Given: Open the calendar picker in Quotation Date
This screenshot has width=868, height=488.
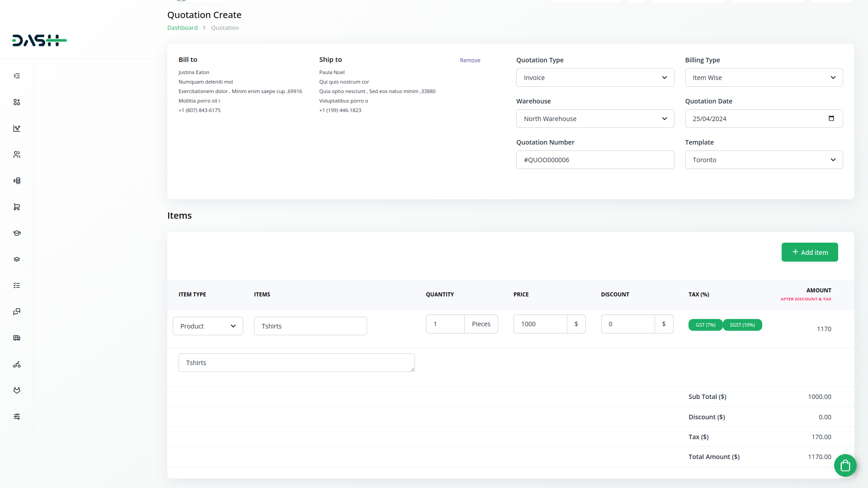Looking at the screenshot, I should [x=831, y=118].
